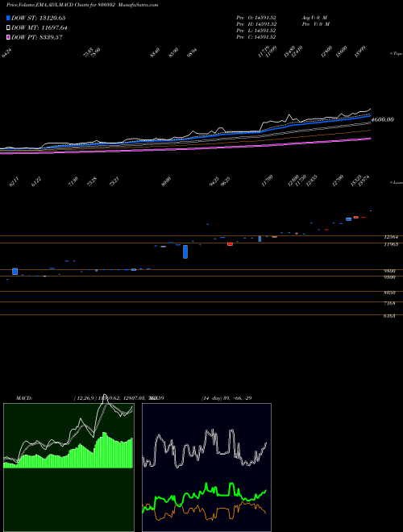Click the 12364 price level label
The width and height of the screenshot is (403, 532).
click(x=391, y=237)
